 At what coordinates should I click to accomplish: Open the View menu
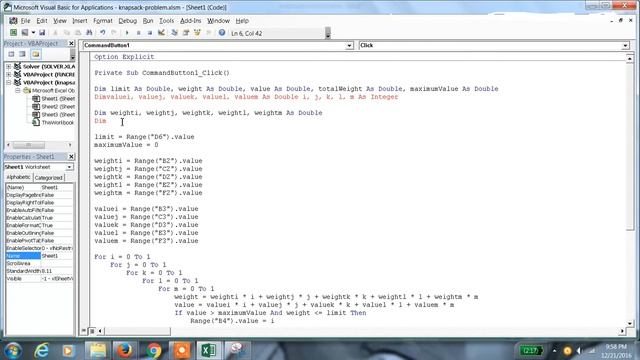pyautogui.click(x=60, y=21)
